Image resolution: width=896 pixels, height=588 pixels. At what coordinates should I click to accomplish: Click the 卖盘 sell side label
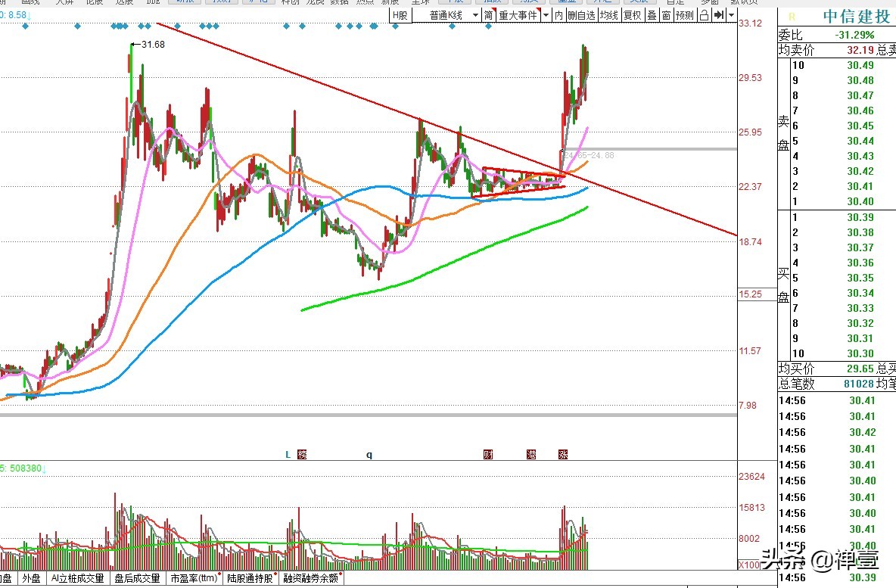(783, 133)
